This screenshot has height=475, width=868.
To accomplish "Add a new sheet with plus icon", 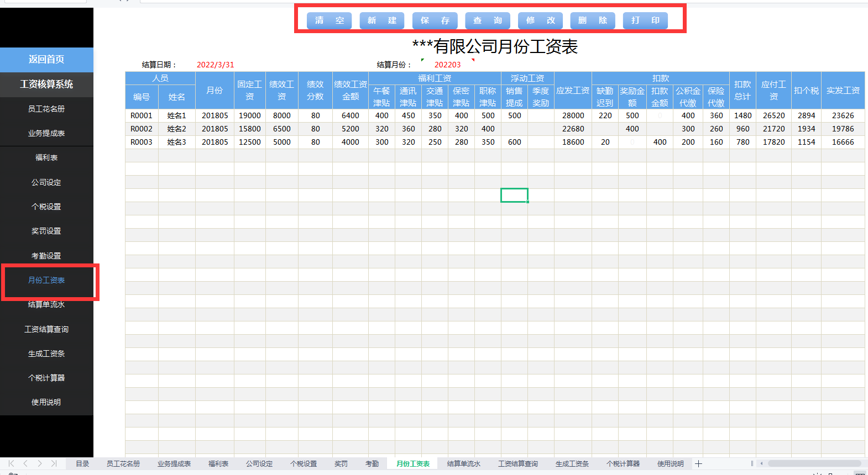I will pyautogui.click(x=698, y=463).
